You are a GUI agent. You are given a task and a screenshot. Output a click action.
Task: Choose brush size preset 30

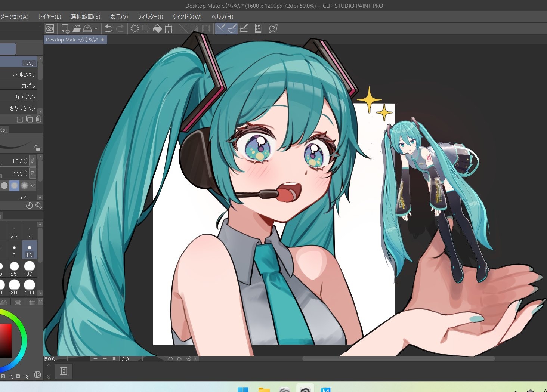click(29, 268)
